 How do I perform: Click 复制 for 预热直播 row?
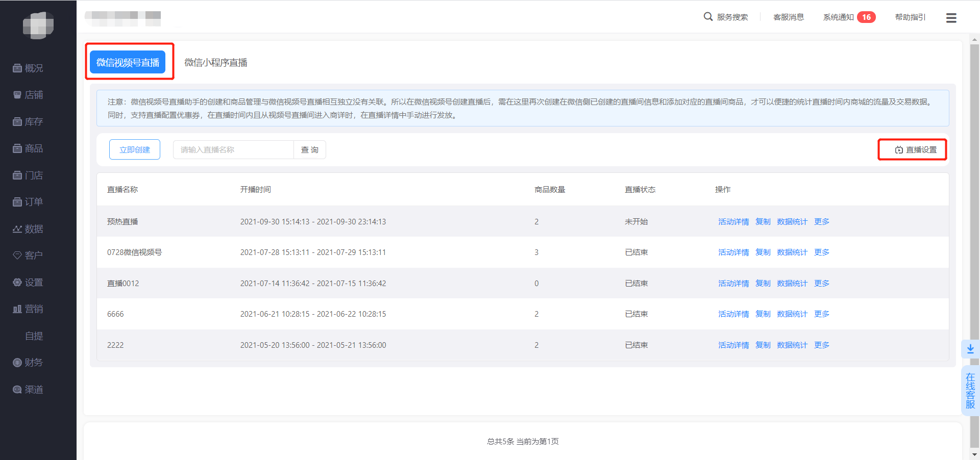pos(763,222)
